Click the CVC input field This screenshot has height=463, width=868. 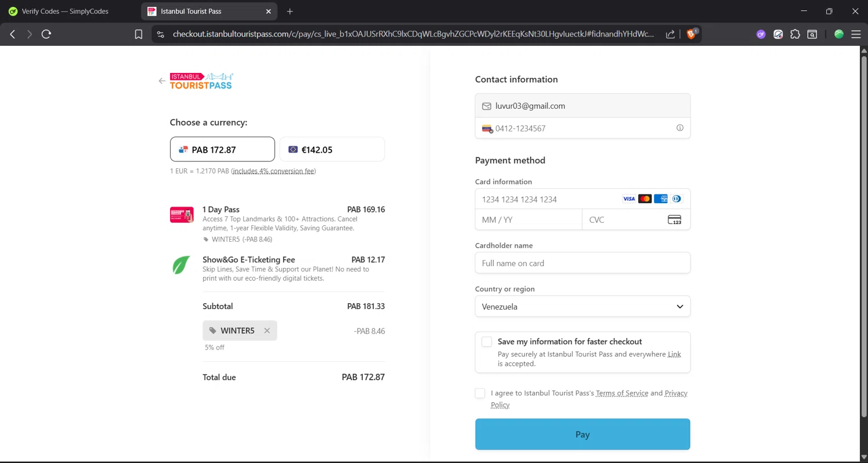coord(636,220)
